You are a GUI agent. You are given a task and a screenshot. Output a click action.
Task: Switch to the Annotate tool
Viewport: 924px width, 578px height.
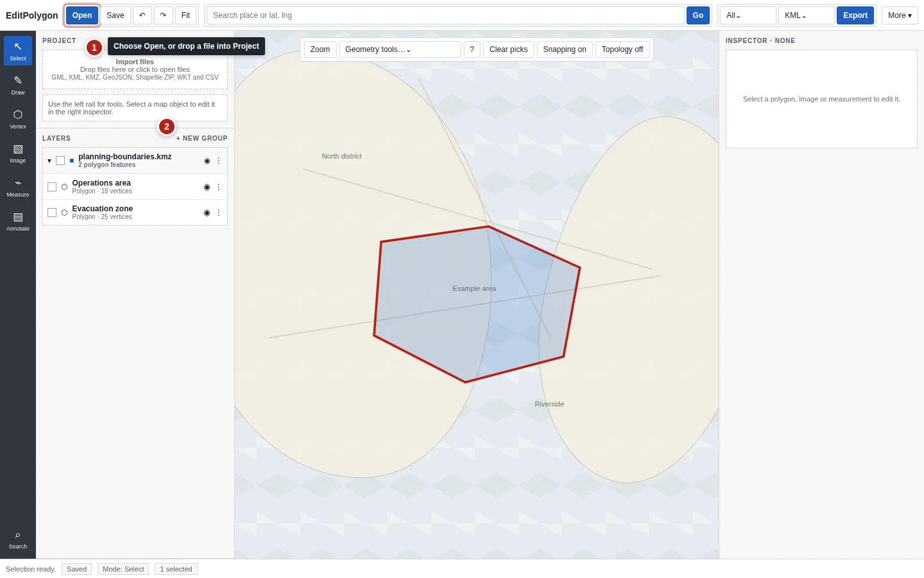[x=18, y=221]
